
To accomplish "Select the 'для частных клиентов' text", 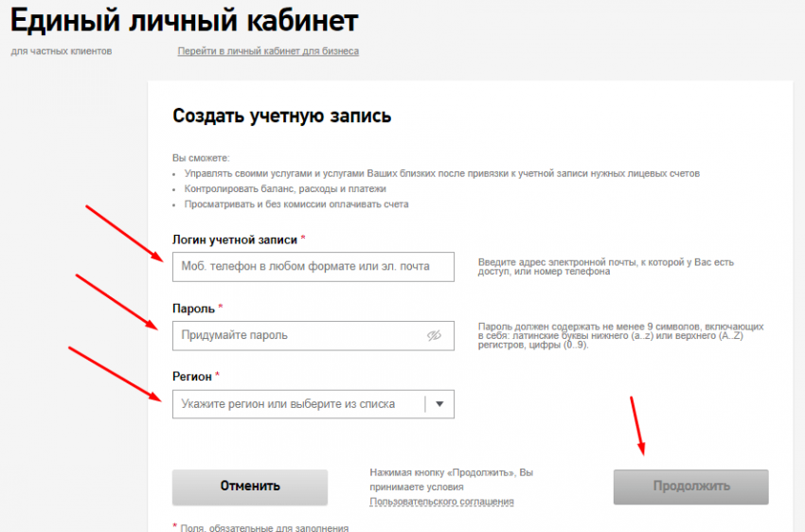I will tap(62, 51).
